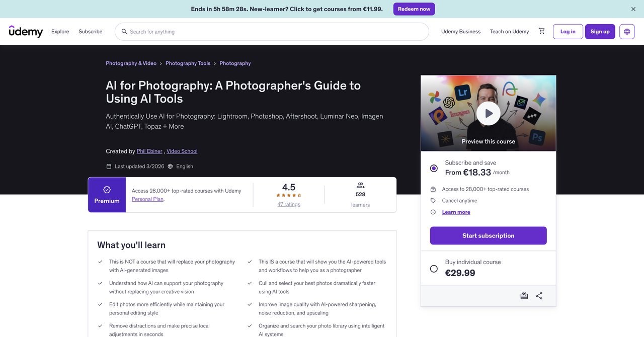Viewport: 644px width, 337px height.
Task: Click the Learn more link
Action: click(456, 212)
